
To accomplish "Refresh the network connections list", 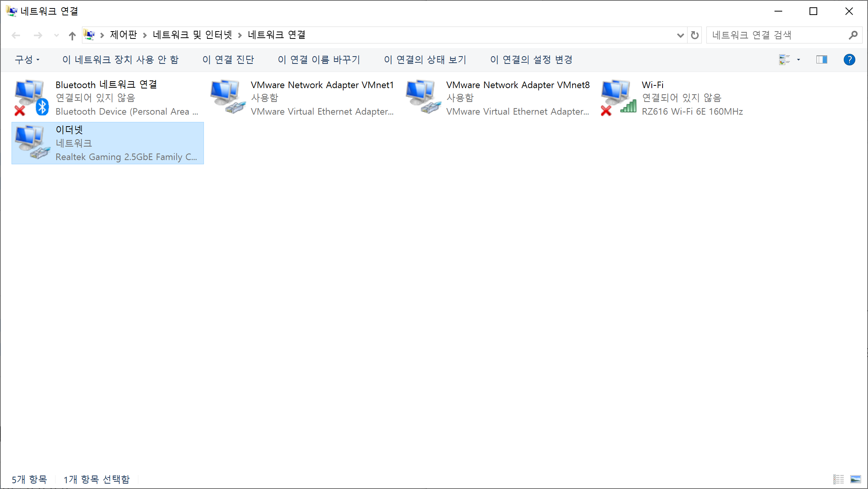I will 694,35.
